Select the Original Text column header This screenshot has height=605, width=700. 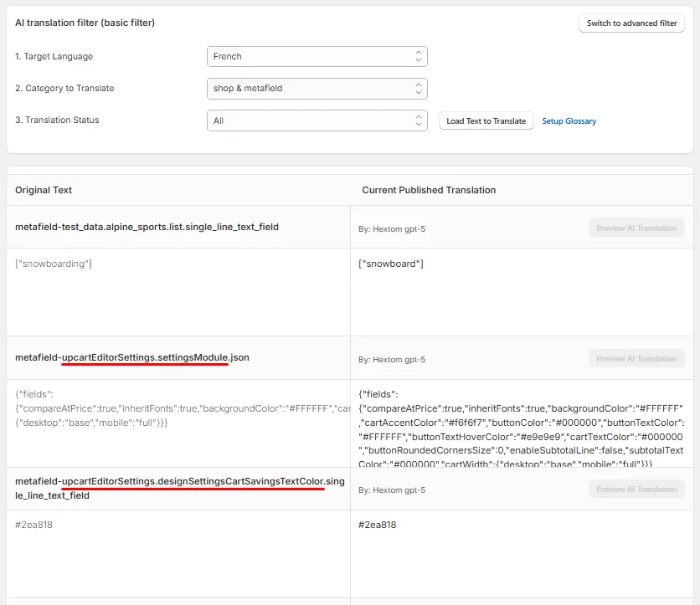coord(44,190)
